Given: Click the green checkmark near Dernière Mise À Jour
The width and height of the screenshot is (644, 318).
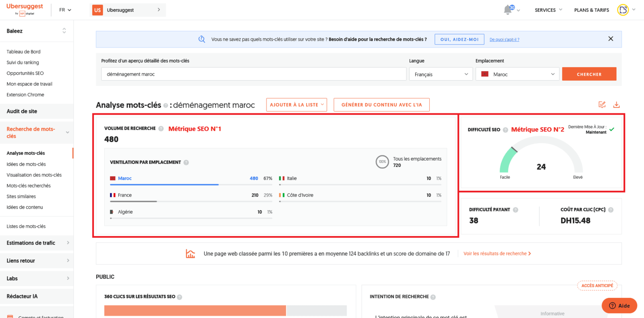Looking at the screenshot, I should (x=612, y=130).
